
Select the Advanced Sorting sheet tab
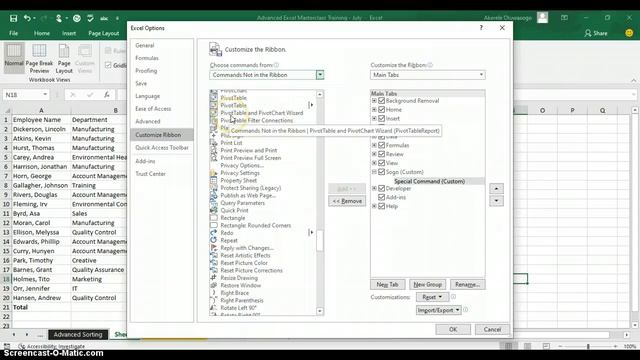(78, 334)
